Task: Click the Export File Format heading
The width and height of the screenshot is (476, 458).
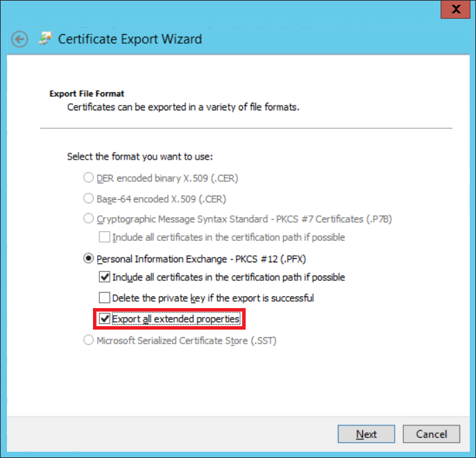Action: pos(87,94)
